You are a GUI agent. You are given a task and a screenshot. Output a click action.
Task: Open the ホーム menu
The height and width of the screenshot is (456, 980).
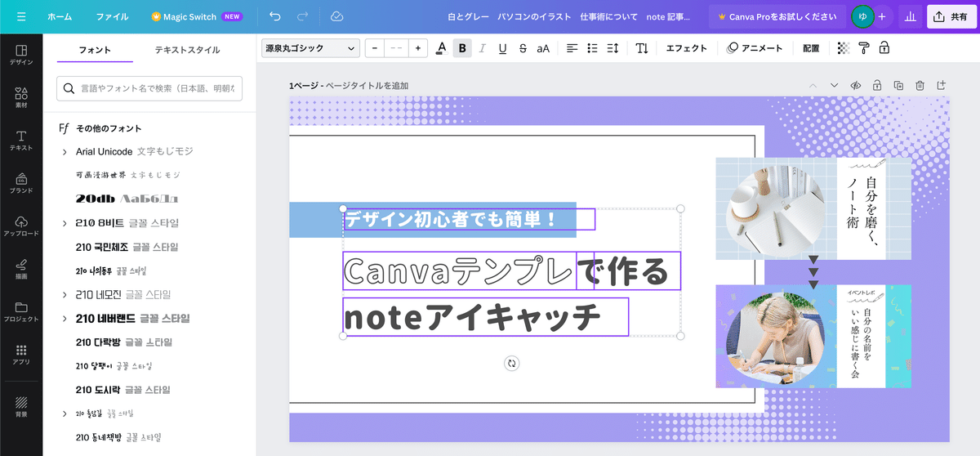(x=60, y=16)
